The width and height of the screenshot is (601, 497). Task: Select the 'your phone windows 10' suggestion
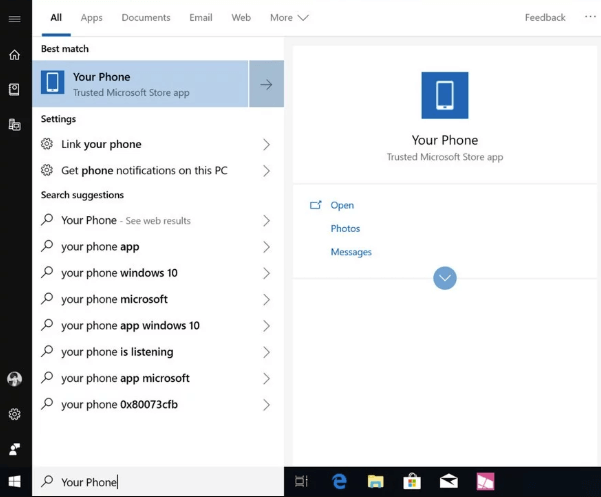point(158,273)
